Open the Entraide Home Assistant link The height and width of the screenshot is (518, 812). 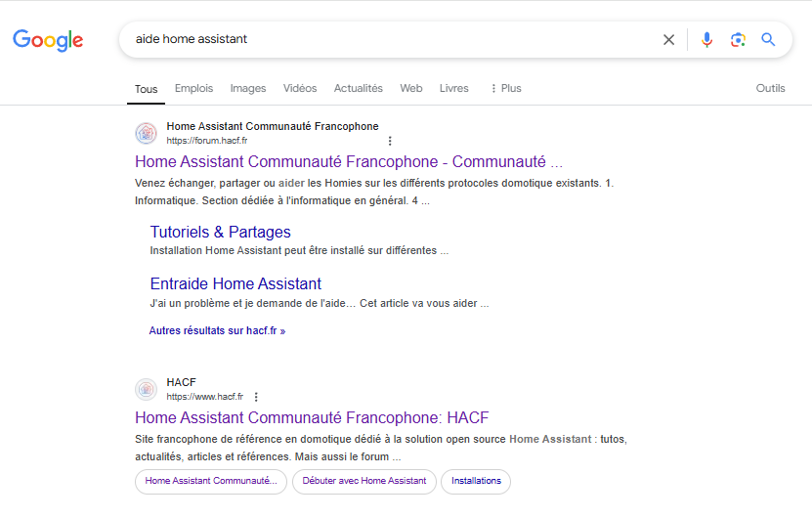tap(235, 283)
